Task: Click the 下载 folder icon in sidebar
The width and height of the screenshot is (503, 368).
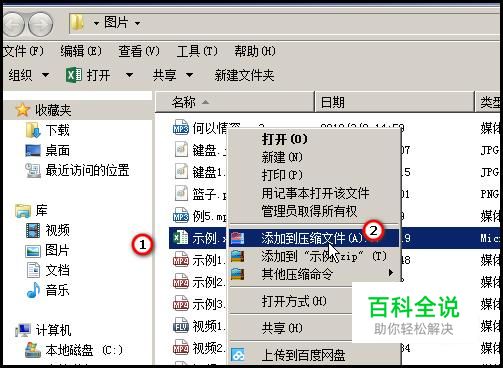Action: tap(33, 130)
